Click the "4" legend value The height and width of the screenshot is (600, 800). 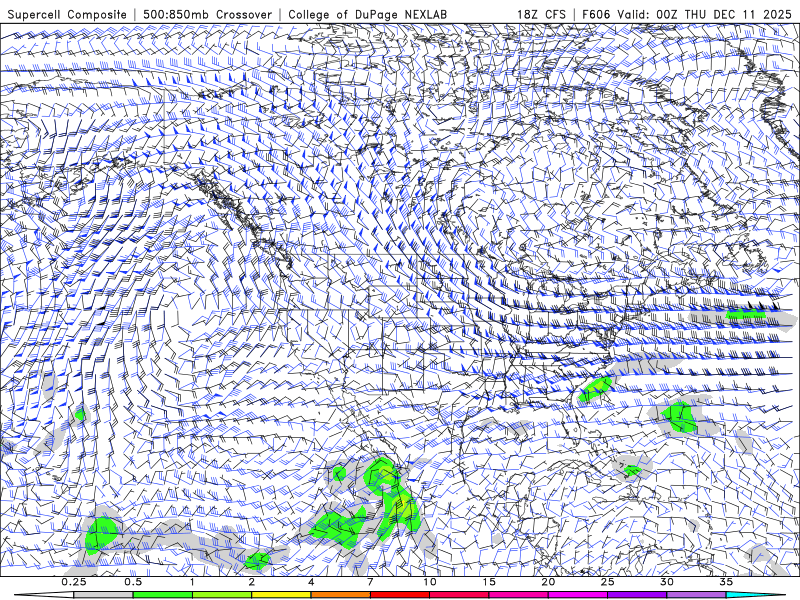point(311,582)
